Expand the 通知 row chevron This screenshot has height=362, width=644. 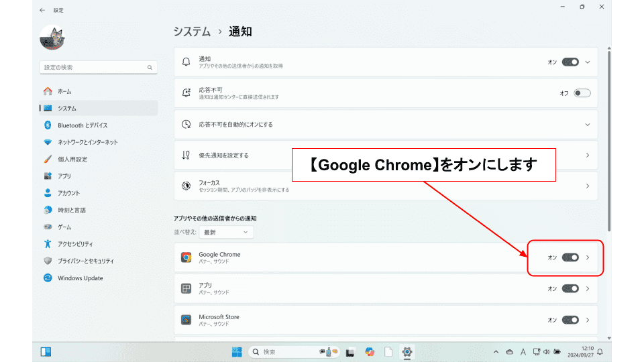[x=588, y=62]
